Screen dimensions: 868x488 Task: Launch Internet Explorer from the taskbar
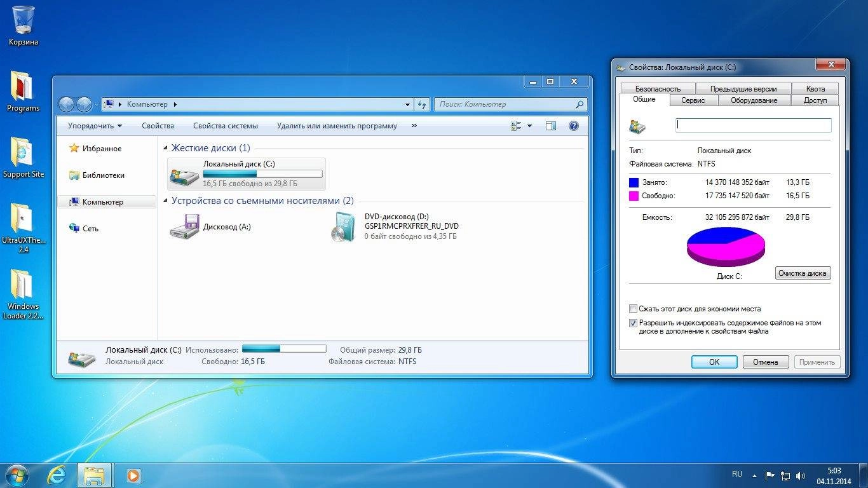point(57,475)
